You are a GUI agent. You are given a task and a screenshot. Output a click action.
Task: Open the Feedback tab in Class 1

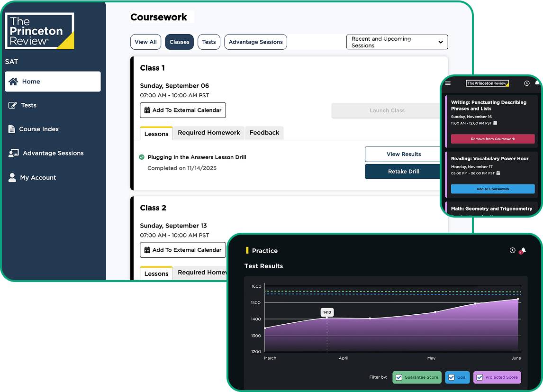[264, 133]
